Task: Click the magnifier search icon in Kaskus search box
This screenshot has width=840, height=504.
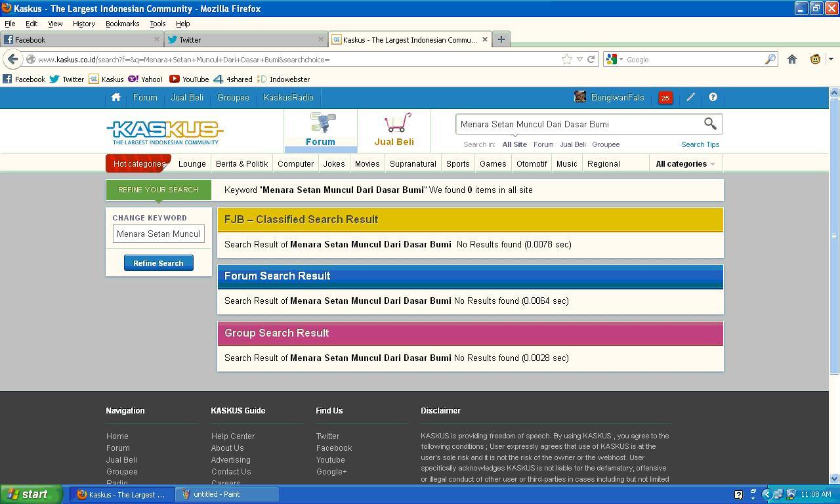Action: pyautogui.click(x=710, y=123)
